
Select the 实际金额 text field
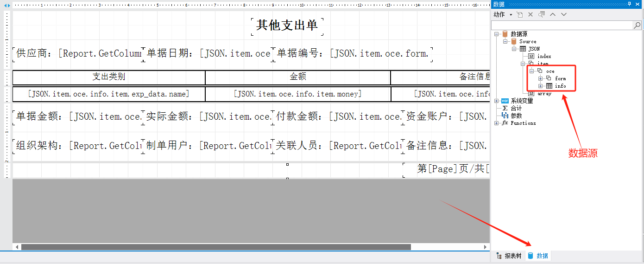tap(208, 116)
